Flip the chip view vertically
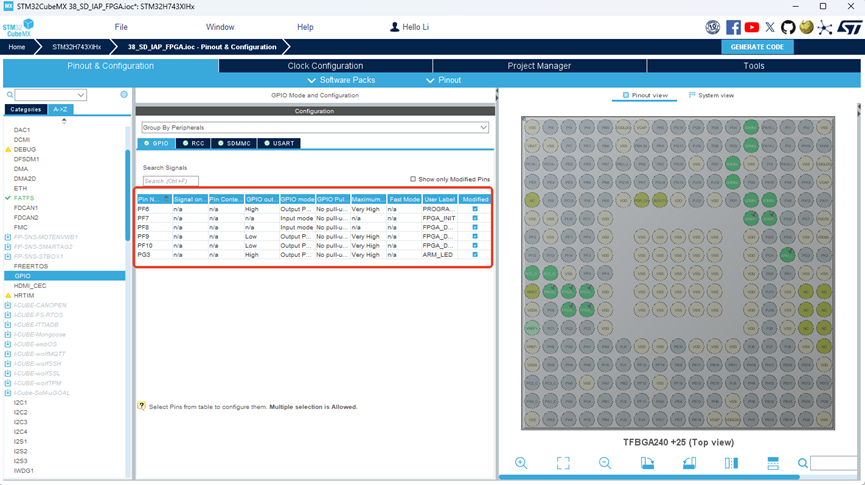 773,463
